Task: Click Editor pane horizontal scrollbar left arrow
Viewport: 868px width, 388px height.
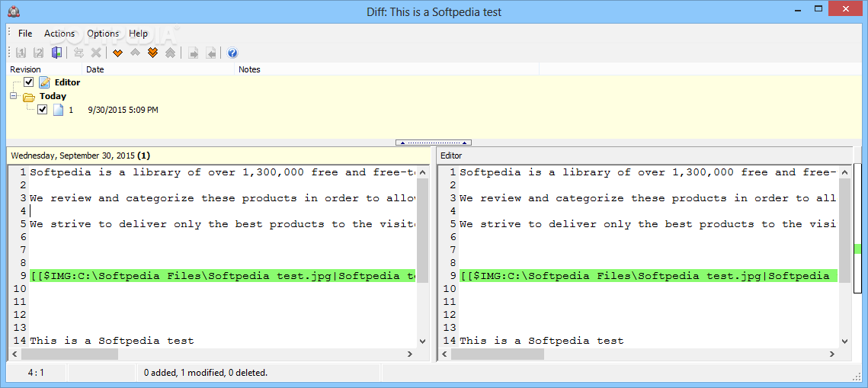Action: 444,354
